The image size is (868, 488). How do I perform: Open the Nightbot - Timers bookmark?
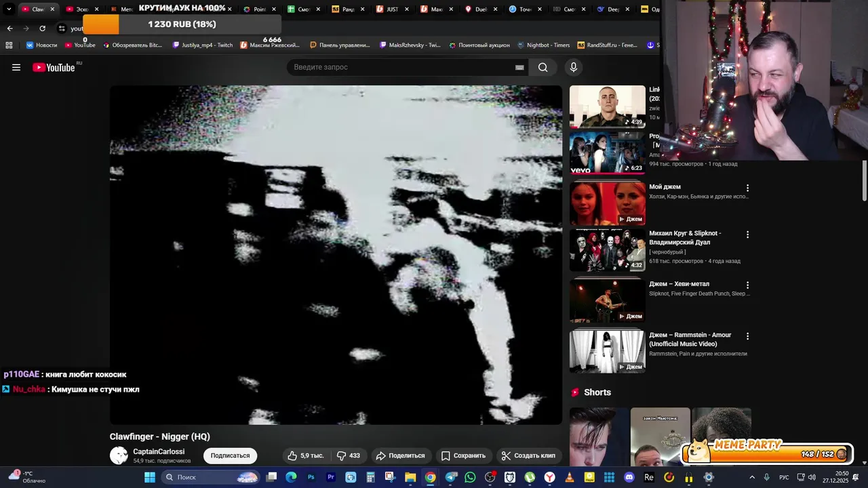pyautogui.click(x=543, y=45)
